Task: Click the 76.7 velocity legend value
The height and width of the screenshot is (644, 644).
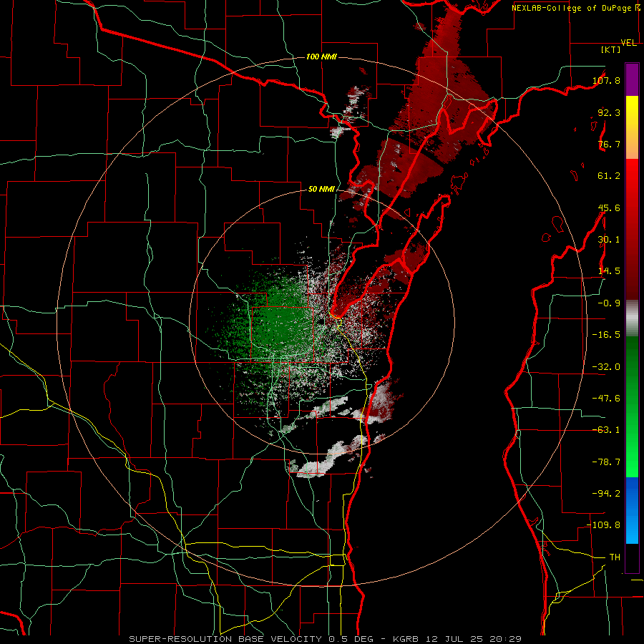Action: pos(609,144)
